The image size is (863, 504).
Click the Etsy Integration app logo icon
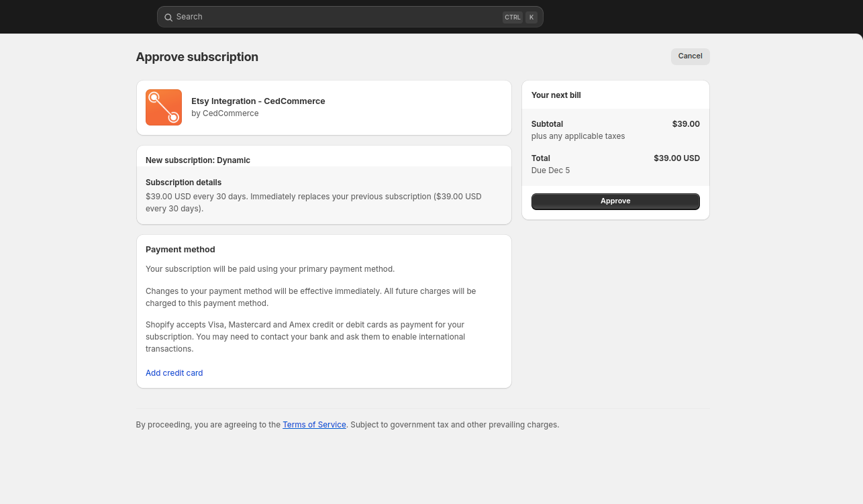(164, 107)
